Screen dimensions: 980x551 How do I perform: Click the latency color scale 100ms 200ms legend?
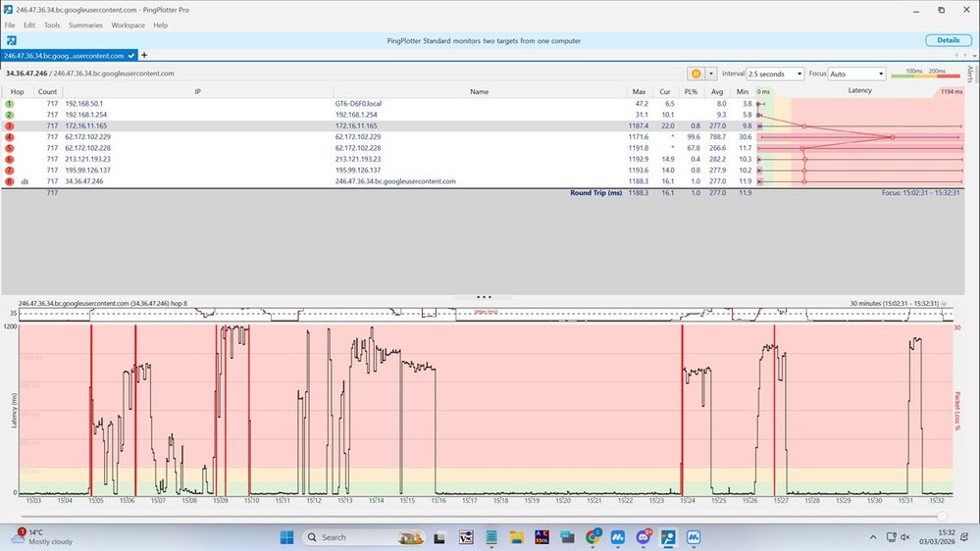925,74
